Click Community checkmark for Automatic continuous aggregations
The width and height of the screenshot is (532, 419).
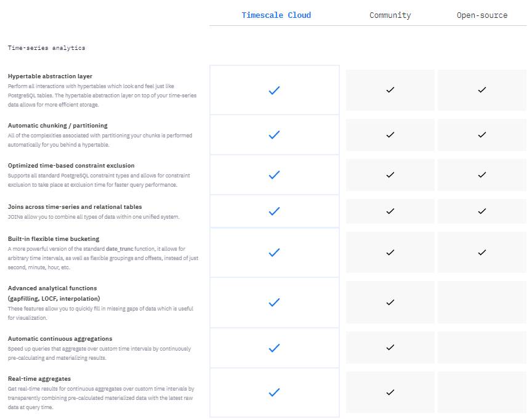coord(390,348)
